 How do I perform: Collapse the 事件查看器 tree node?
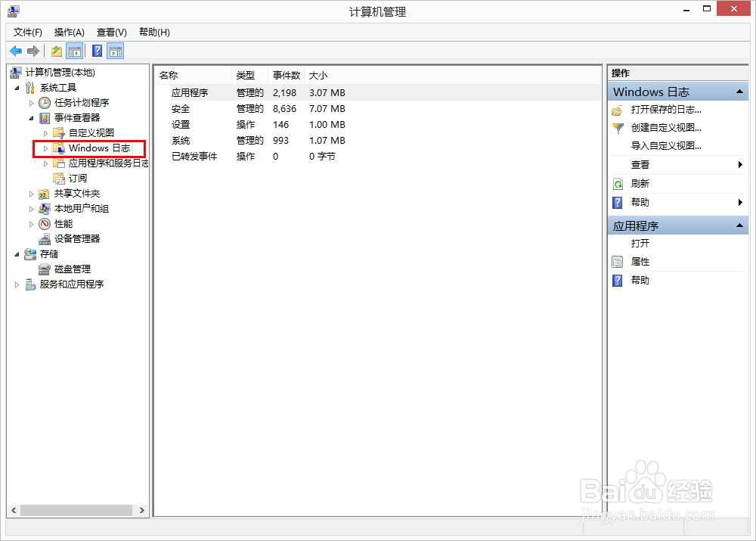[31, 118]
